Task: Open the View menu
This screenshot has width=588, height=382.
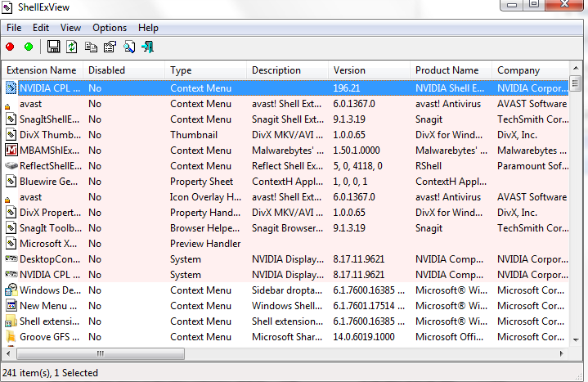Action: click(x=70, y=28)
